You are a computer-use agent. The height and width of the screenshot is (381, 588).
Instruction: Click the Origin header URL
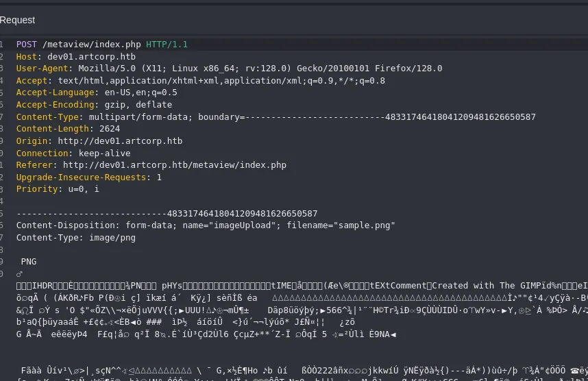click(x=120, y=141)
